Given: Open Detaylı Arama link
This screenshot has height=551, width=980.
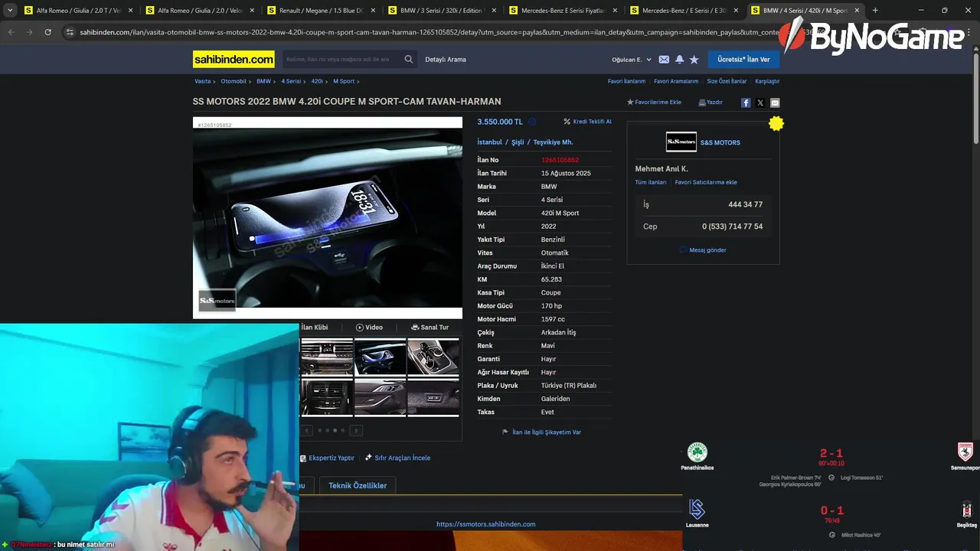Looking at the screenshot, I should click(446, 60).
